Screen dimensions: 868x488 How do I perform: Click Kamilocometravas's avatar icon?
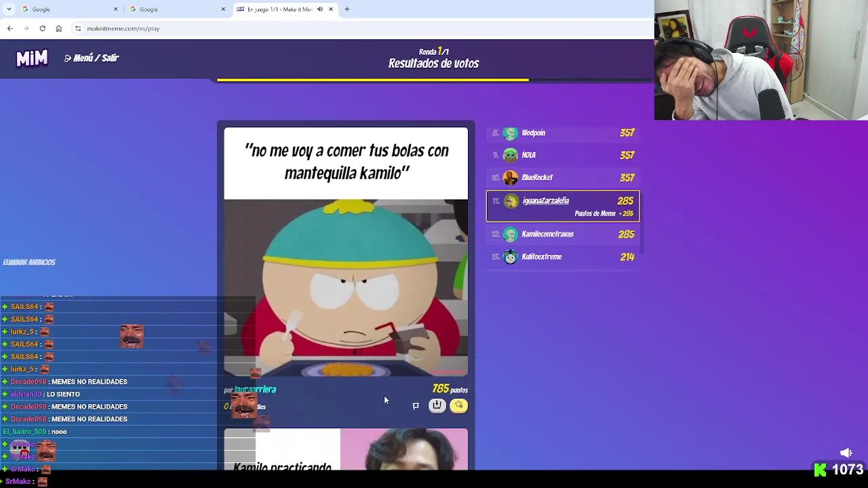coord(511,235)
